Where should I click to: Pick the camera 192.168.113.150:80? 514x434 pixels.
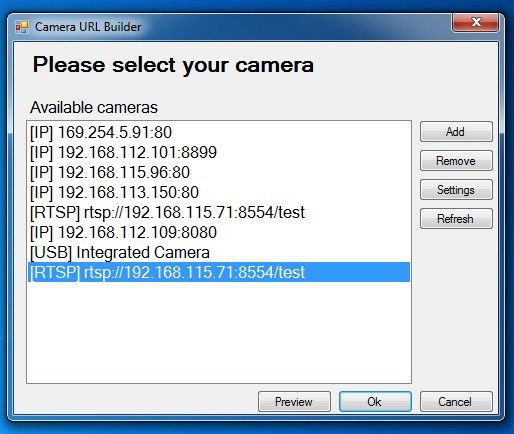pyautogui.click(x=219, y=192)
